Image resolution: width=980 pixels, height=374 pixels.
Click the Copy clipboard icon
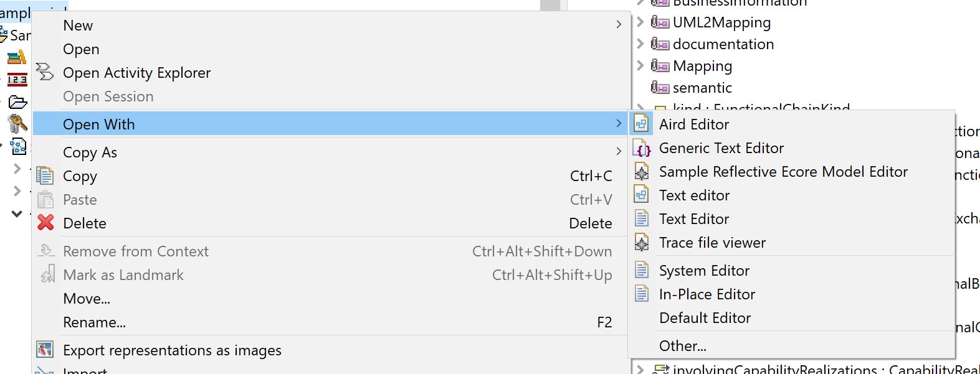point(45,176)
